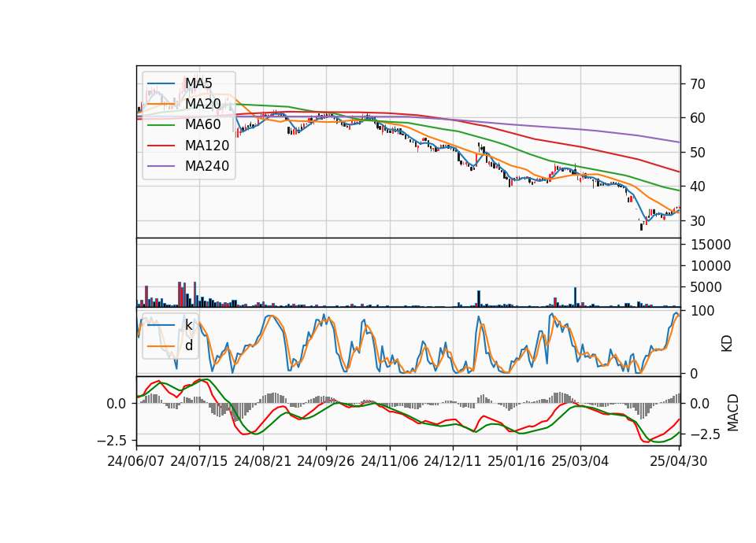This screenshot has height=543, width=756.
Task: Click the volume axis value 5000
Action: [706, 288]
